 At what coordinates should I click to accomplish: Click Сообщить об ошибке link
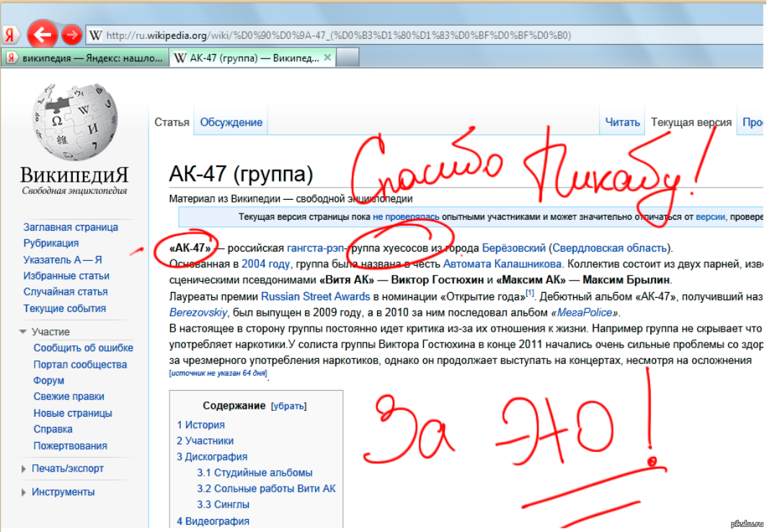click(83, 347)
